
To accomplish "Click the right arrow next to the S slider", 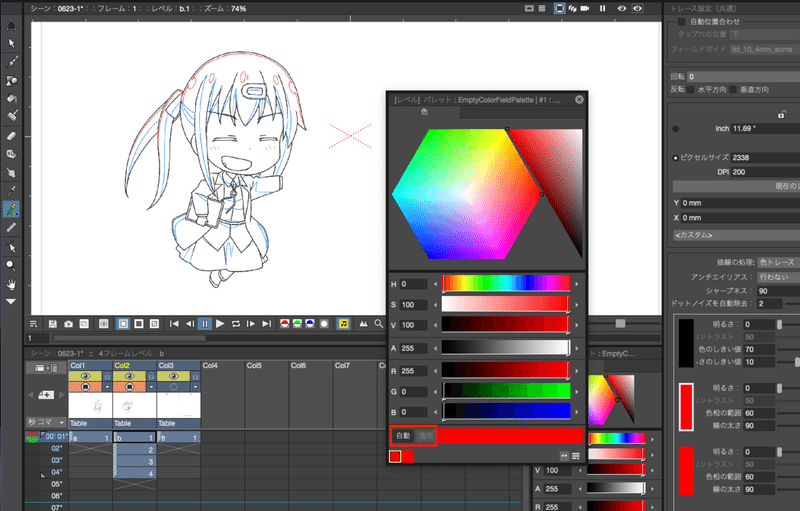I will coord(577,305).
